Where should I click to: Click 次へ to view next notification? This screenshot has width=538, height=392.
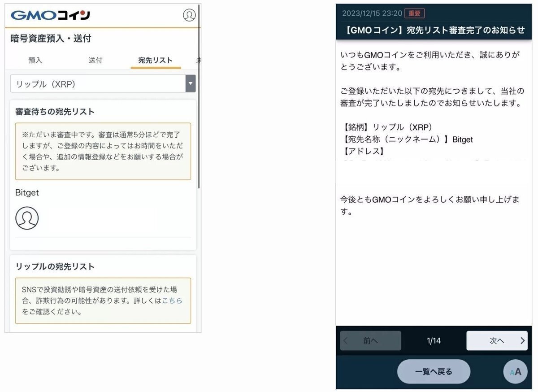click(497, 341)
